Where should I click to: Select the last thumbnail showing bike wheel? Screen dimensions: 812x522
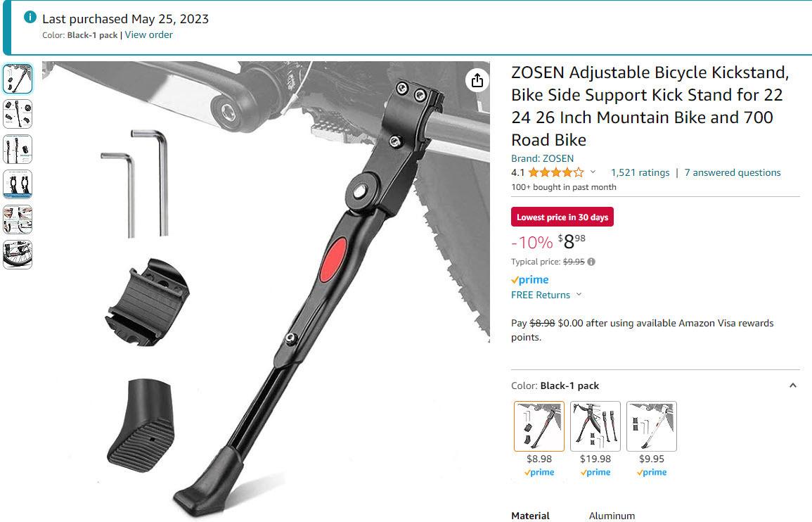tap(18, 255)
